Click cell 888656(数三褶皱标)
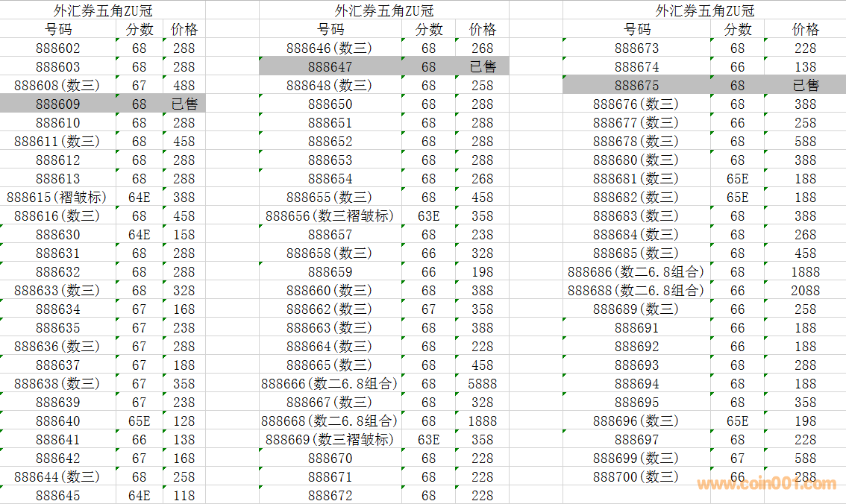846x504 pixels. (x=330, y=216)
